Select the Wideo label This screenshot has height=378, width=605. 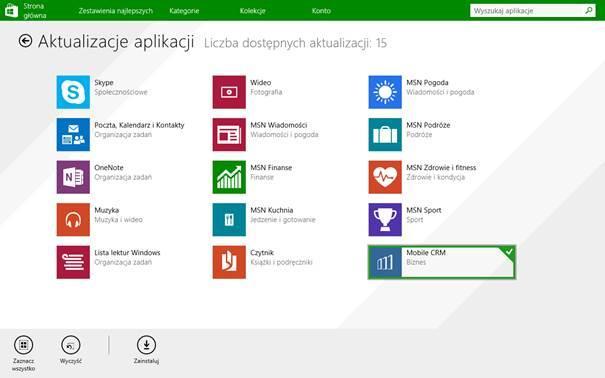[x=260, y=83]
